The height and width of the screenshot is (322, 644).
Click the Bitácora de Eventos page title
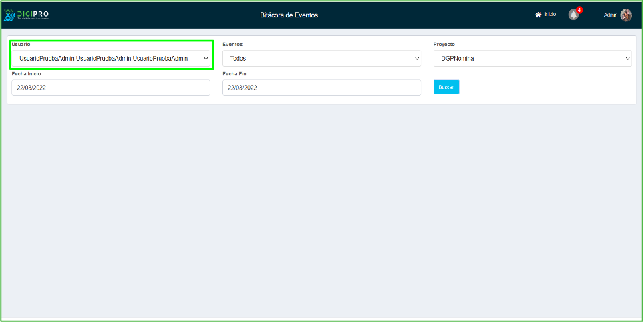(289, 15)
